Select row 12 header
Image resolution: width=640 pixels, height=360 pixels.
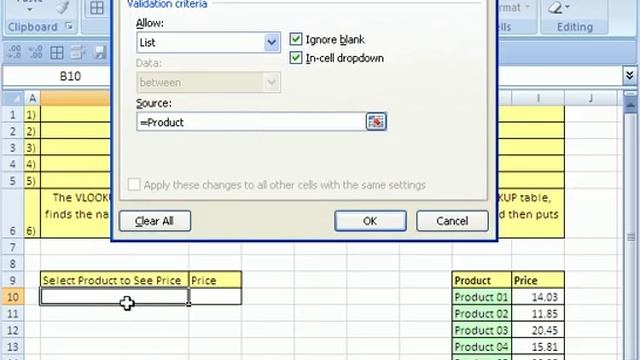click(13, 330)
